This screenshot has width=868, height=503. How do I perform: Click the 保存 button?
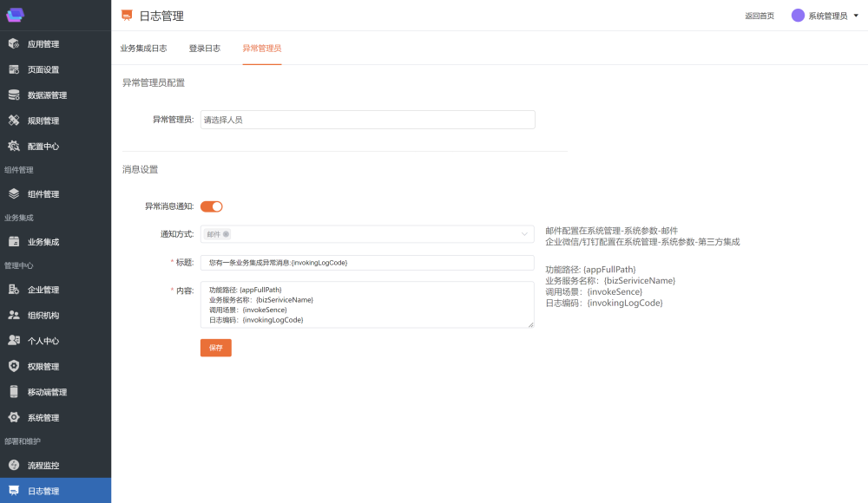pyautogui.click(x=215, y=348)
